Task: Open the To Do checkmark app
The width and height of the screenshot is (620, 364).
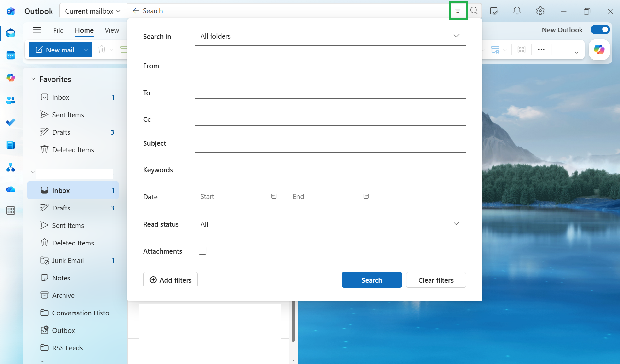Action: point(11,122)
